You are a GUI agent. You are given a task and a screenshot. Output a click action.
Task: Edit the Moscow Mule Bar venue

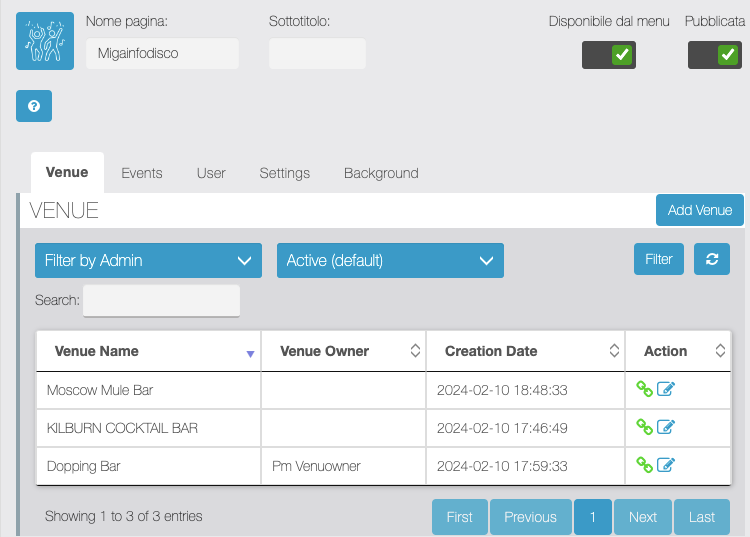pos(666,390)
